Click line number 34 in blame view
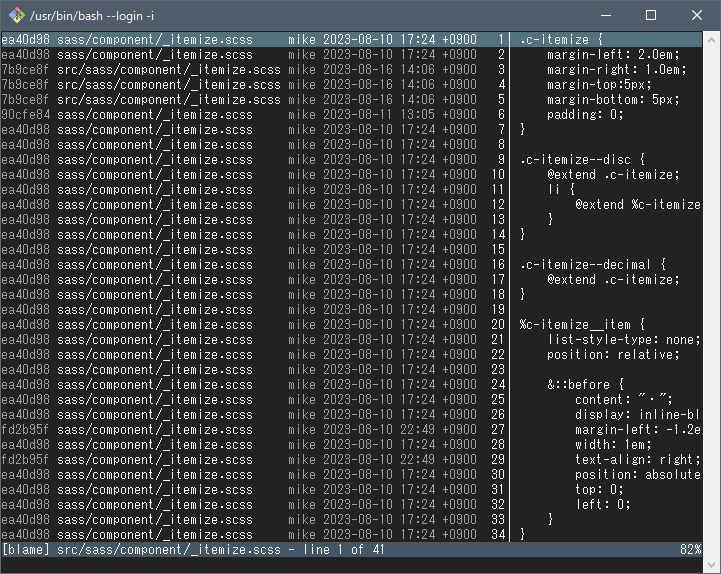721x574 pixels. pos(497,535)
